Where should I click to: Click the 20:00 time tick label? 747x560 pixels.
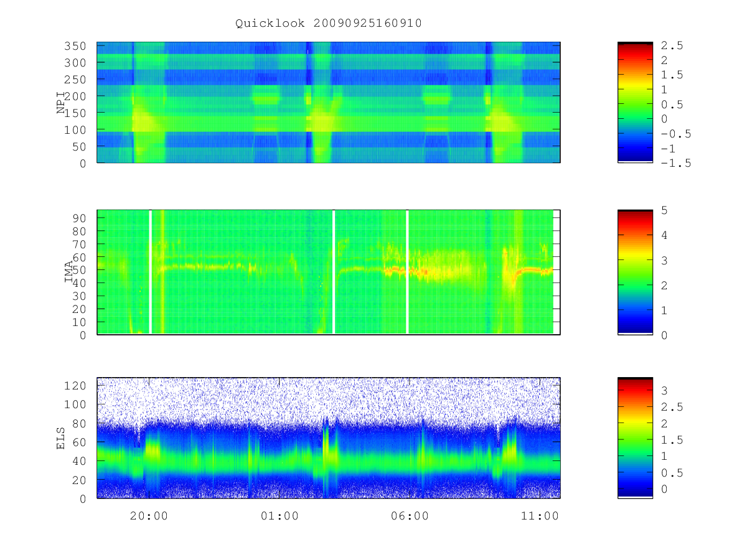(x=149, y=516)
